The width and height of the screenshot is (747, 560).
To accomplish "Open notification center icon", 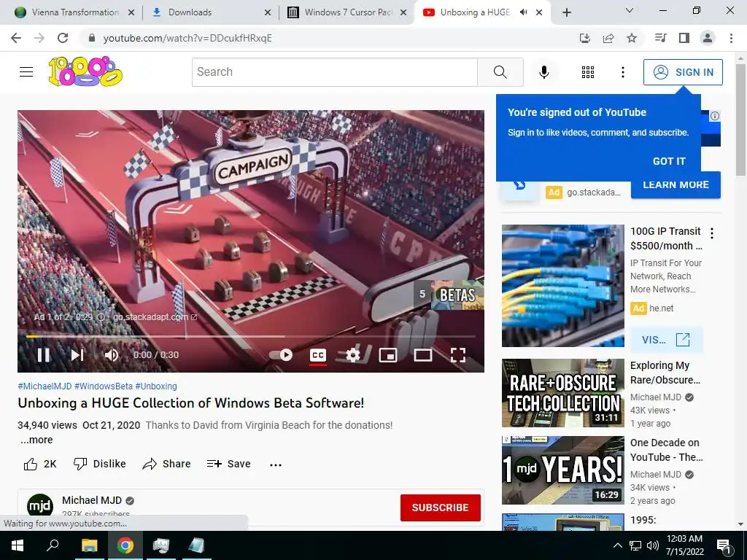I will [x=724, y=546].
